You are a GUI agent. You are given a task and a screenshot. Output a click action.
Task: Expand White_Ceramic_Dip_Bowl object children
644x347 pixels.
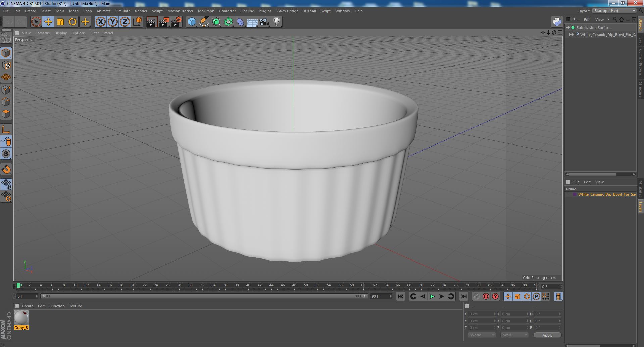tap(571, 34)
